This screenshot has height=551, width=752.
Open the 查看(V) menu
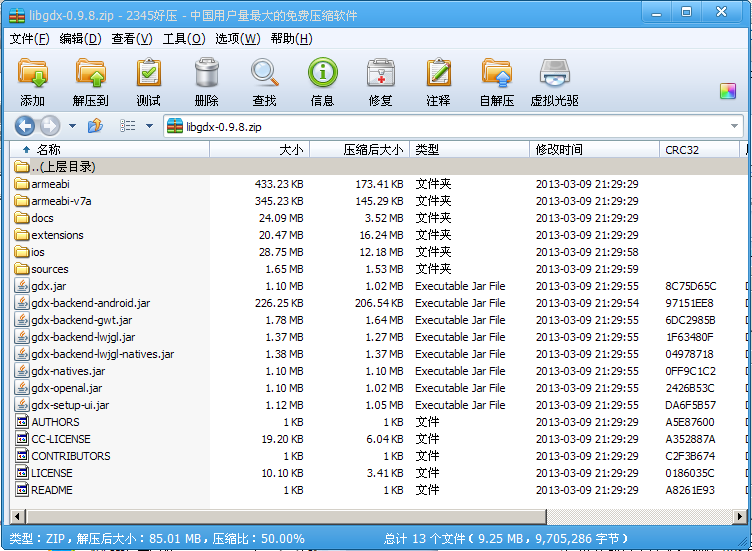pyautogui.click(x=132, y=39)
